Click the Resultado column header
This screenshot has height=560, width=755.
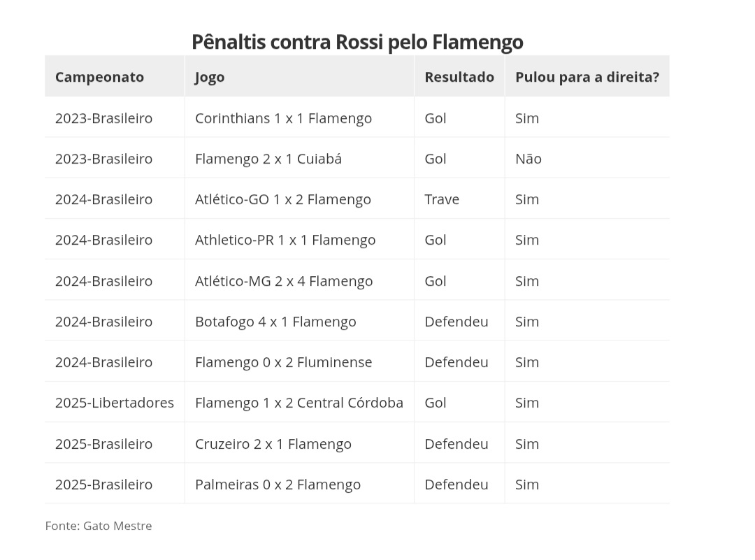(459, 77)
